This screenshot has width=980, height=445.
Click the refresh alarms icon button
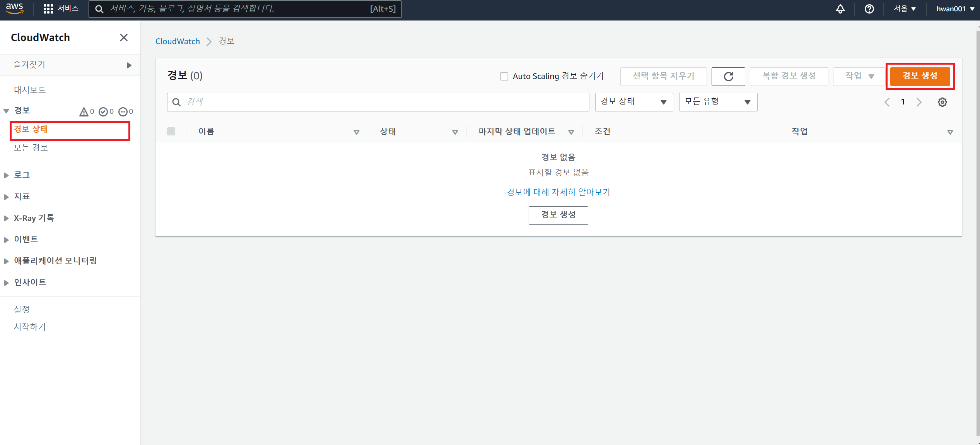728,76
